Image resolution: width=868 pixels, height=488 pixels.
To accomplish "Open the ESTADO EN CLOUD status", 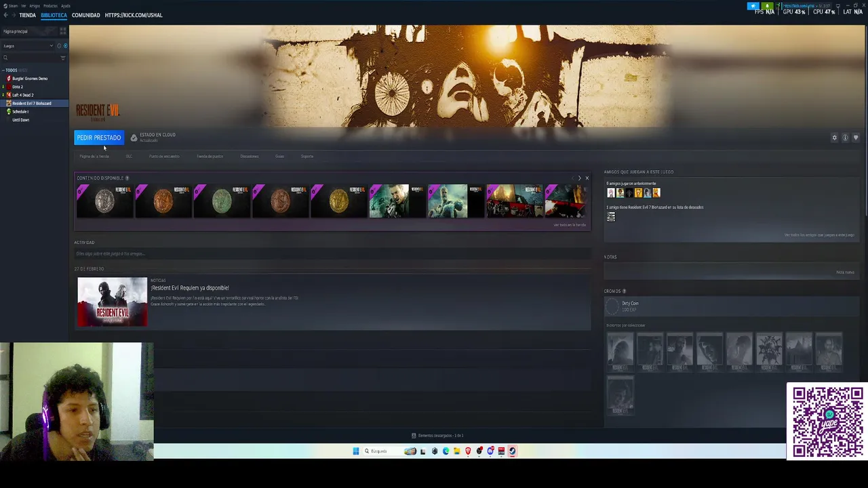I will 153,137.
